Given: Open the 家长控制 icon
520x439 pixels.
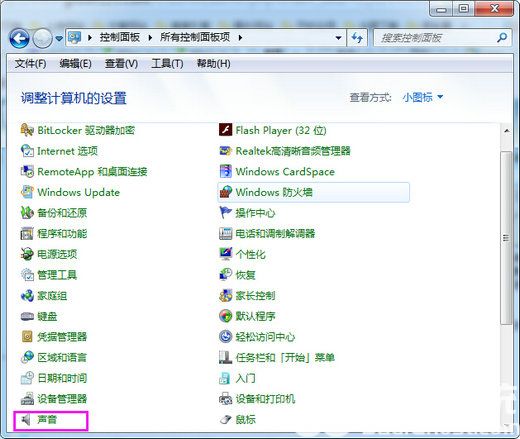Looking at the screenshot, I should click(225, 295).
